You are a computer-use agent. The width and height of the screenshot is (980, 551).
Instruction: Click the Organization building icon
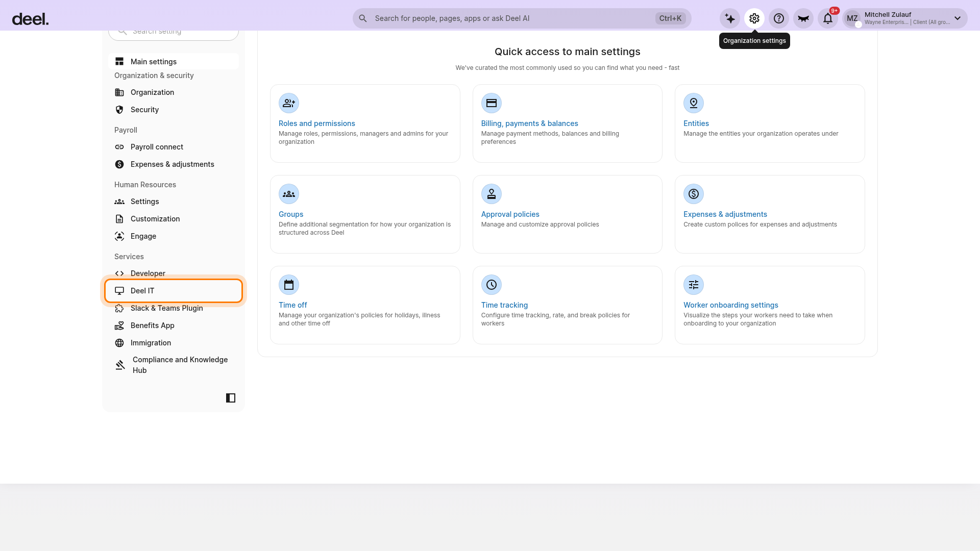click(x=119, y=92)
